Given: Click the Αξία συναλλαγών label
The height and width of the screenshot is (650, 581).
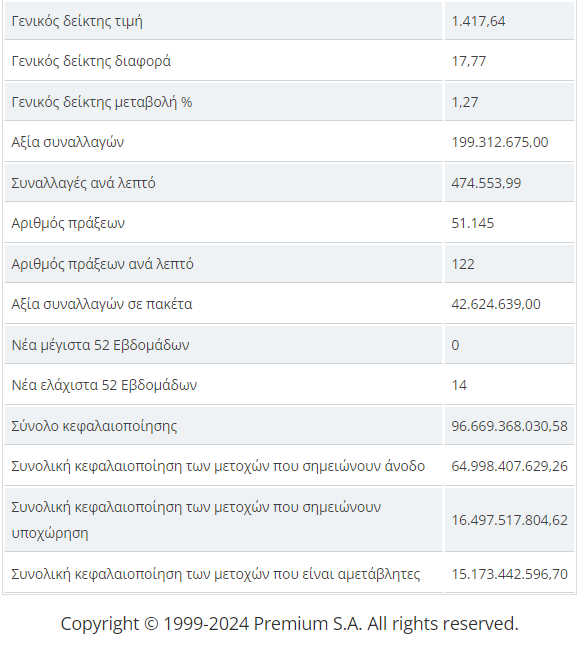Looking at the screenshot, I should (68, 142).
